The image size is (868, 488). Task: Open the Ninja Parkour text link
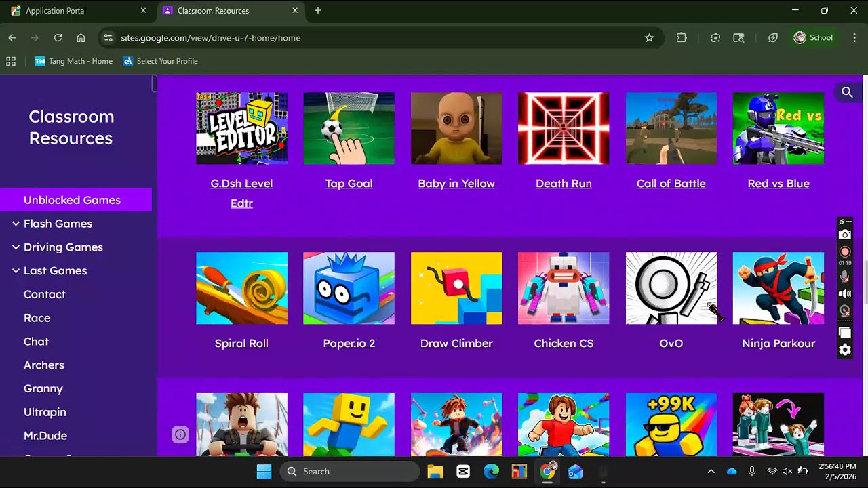778,344
